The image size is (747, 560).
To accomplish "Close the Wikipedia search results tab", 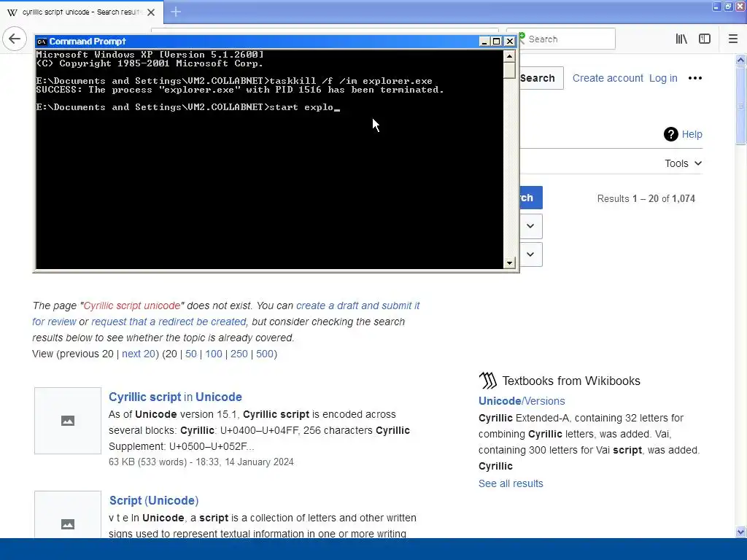I will click(151, 12).
